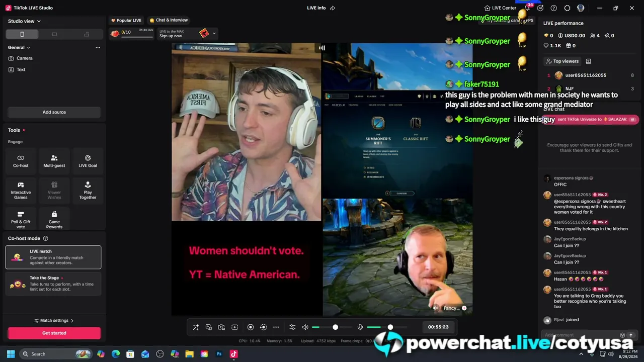Open the AI assistant icon in title bar
The width and height of the screenshot is (644, 362).
tap(540, 8)
